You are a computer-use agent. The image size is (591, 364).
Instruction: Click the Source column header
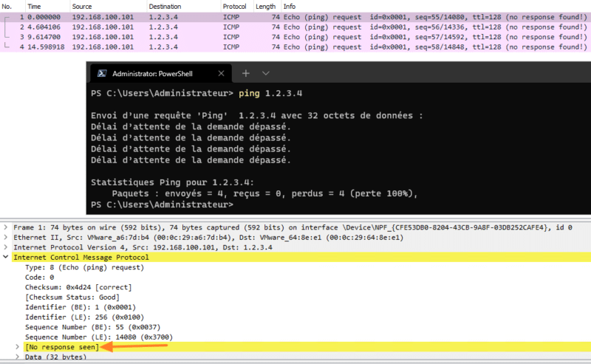pyautogui.click(x=82, y=6)
